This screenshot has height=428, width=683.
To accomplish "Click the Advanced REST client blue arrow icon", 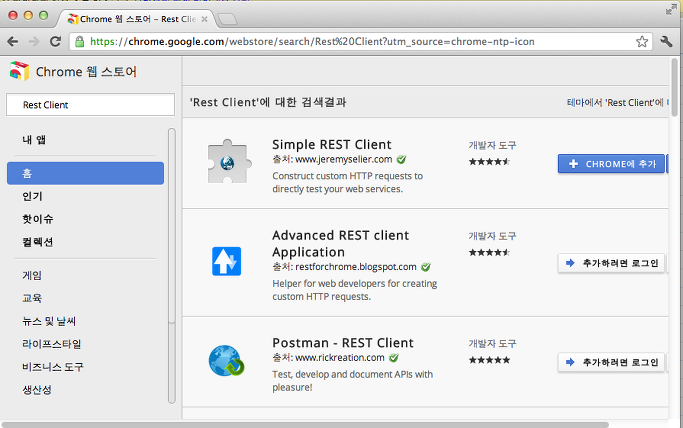I will pos(227,261).
